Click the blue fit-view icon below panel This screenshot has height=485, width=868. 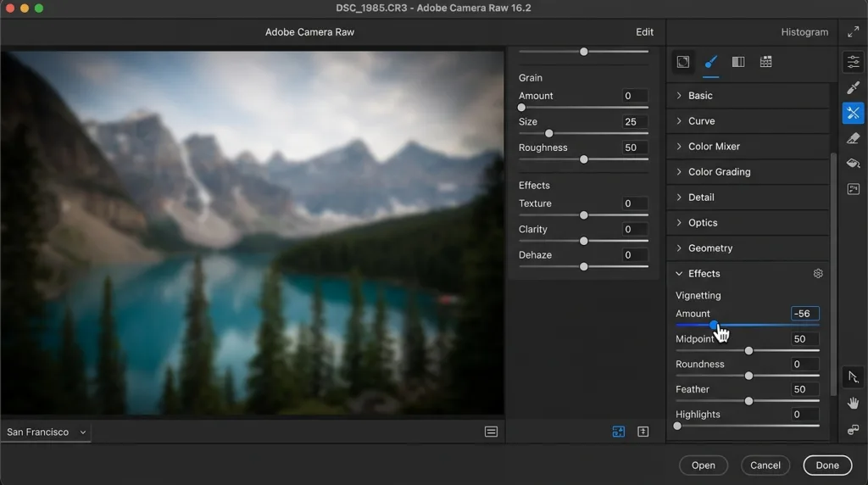click(x=618, y=432)
